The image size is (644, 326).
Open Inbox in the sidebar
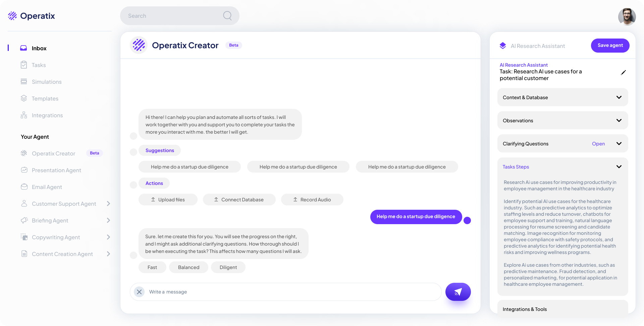coord(39,48)
